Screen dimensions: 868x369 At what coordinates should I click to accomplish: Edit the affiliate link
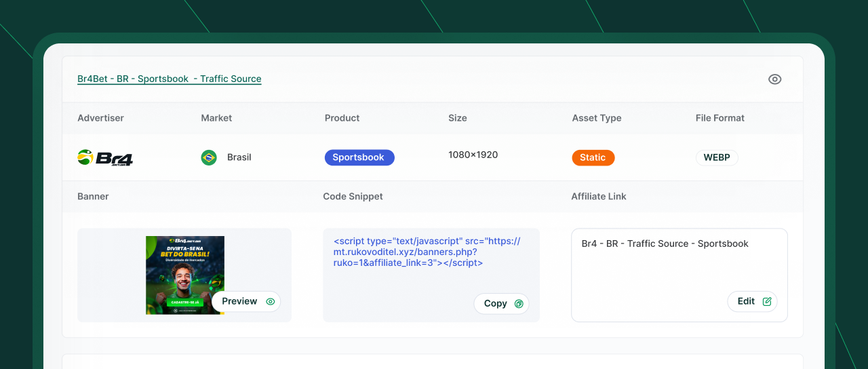point(753,301)
